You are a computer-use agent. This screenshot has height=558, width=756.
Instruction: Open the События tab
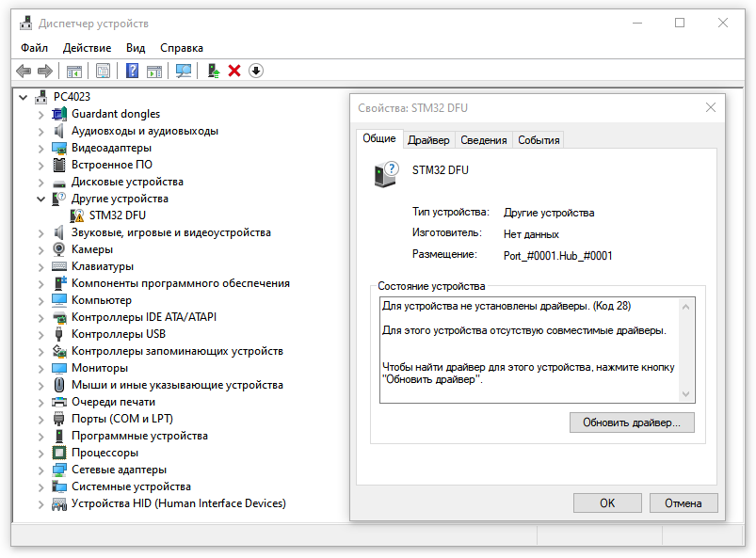pos(539,140)
